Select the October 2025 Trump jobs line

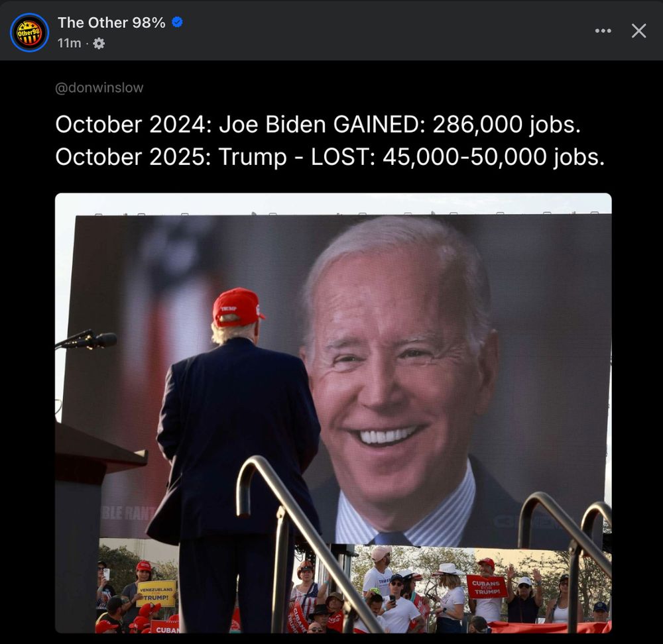[x=330, y=157]
